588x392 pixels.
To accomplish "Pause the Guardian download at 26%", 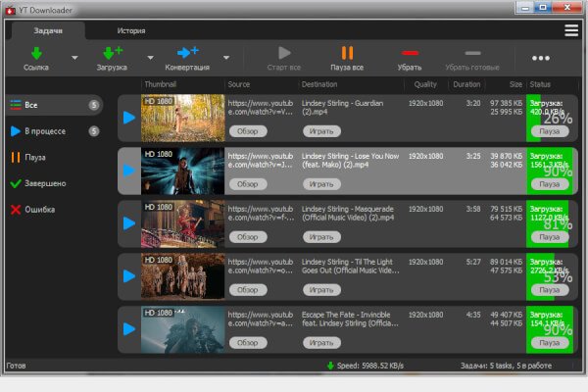I will tap(550, 131).
